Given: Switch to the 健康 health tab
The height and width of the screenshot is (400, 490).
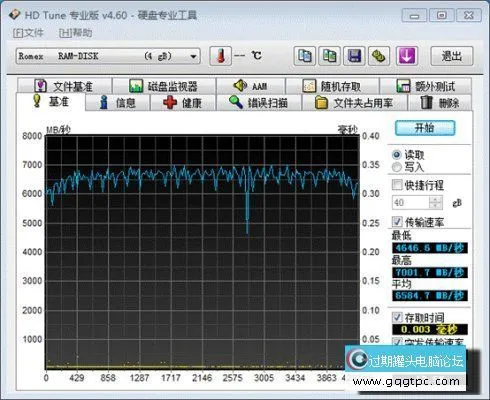Looking at the screenshot, I should pos(183,103).
